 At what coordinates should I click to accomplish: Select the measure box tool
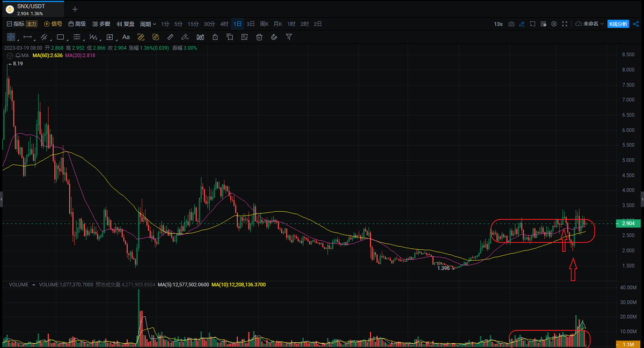coord(110,37)
